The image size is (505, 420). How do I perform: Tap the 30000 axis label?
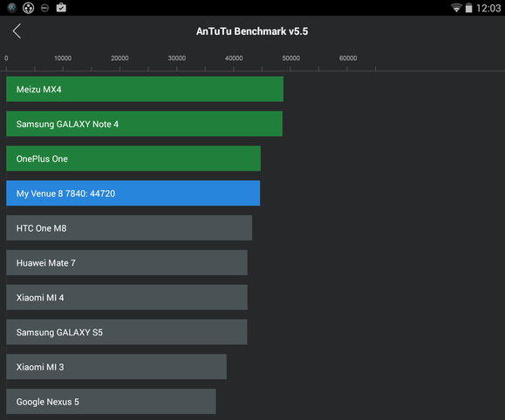(177, 58)
